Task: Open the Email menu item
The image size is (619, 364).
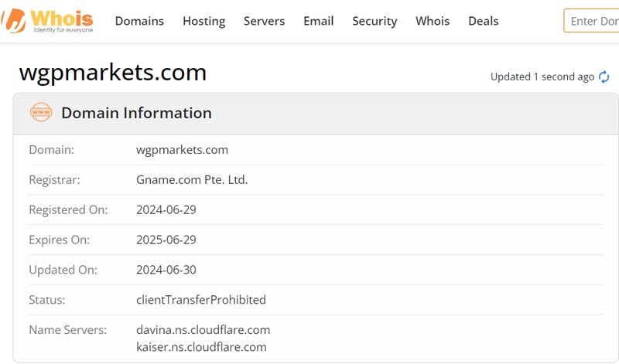Action: [318, 21]
